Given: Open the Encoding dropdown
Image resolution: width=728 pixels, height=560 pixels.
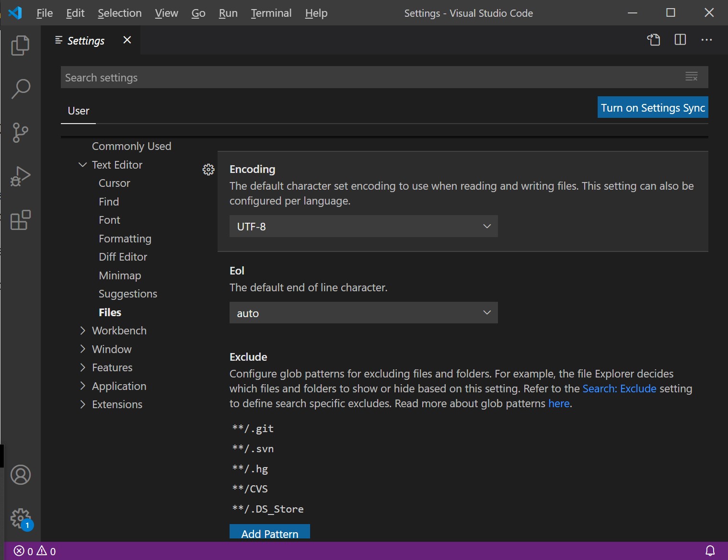Looking at the screenshot, I should [x=363, y=226].
